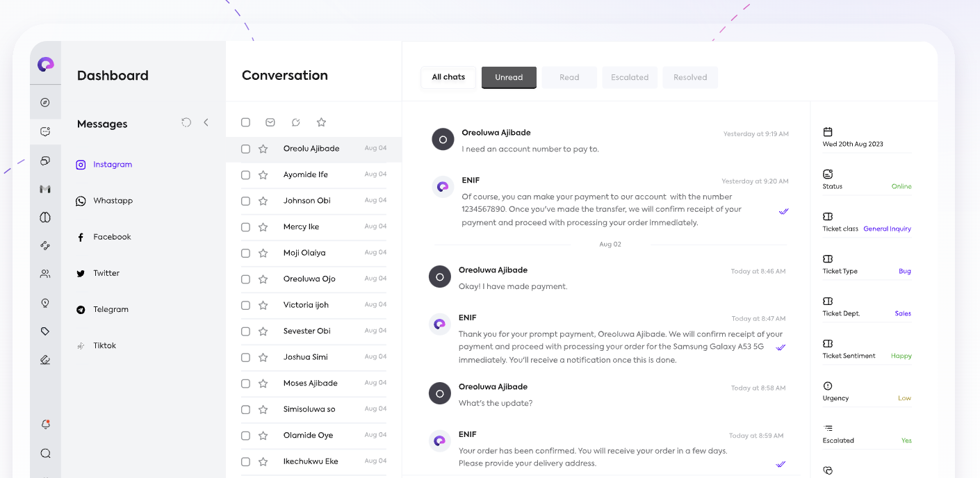Image resolution: width=980 pixels, height=478 pixels.
Task: Click the Online status value
Action: tap(901, 186)
